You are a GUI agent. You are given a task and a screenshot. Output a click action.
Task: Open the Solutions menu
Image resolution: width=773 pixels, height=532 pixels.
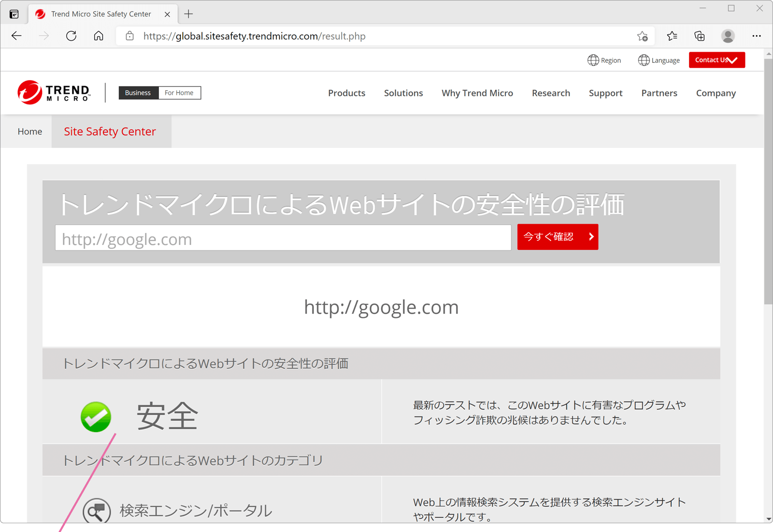403,93
